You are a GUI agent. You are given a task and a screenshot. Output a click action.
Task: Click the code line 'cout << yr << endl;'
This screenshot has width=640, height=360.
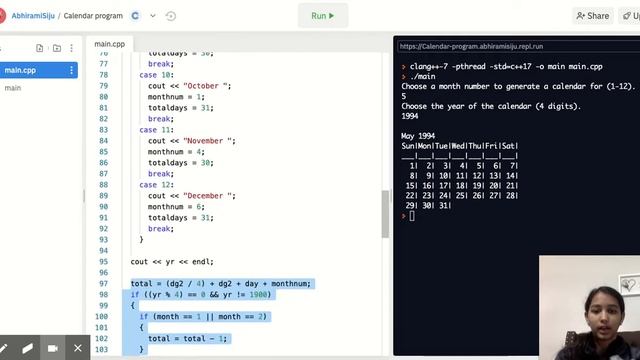coord(172,262)
